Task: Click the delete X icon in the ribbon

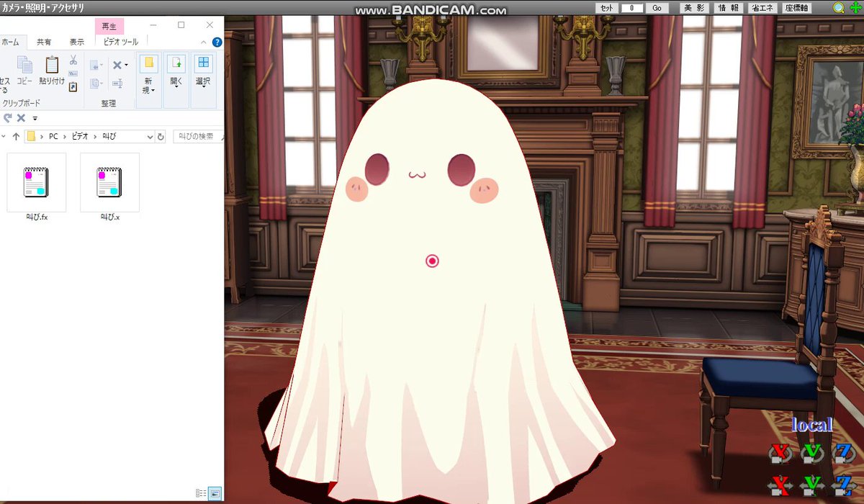Action: pos(117,66)
